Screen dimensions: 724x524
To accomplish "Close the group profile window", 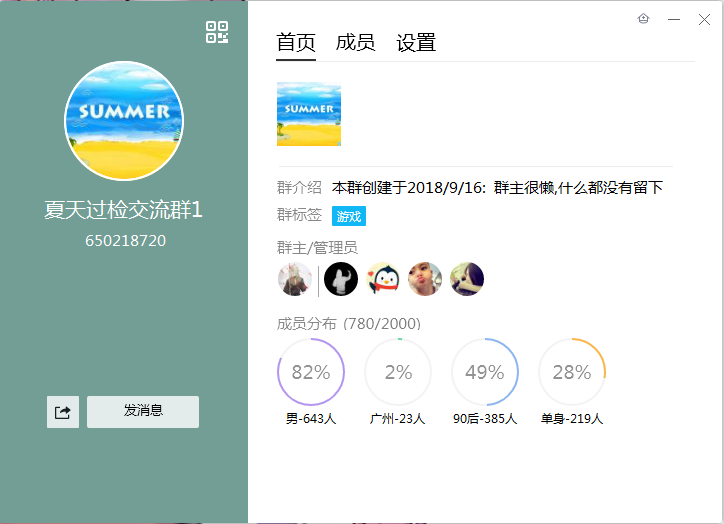I will (704, 19).
